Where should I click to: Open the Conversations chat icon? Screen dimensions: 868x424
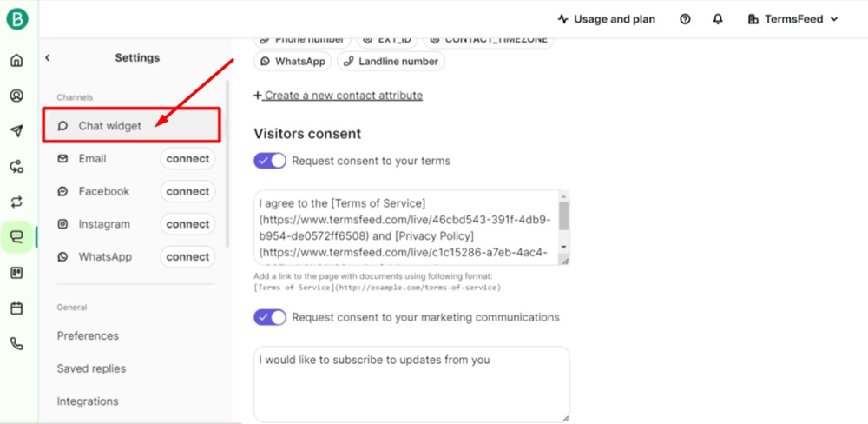(17, 237)
